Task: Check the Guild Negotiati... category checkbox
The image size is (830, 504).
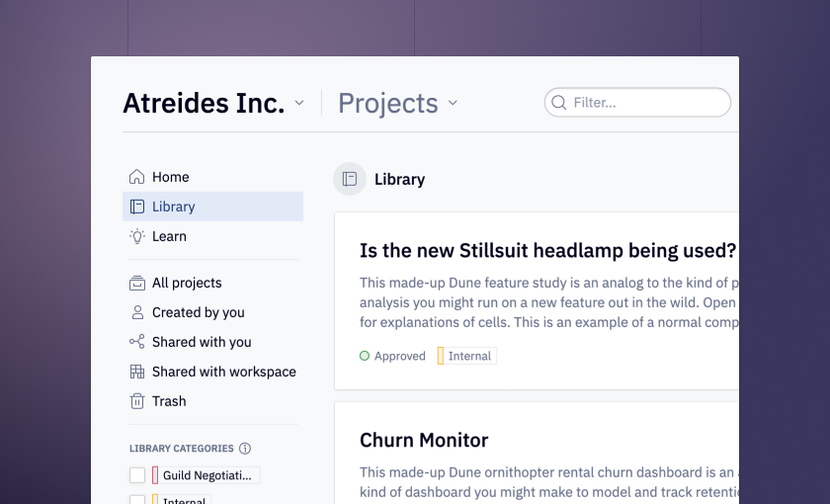Action: (x=137, y=475)
